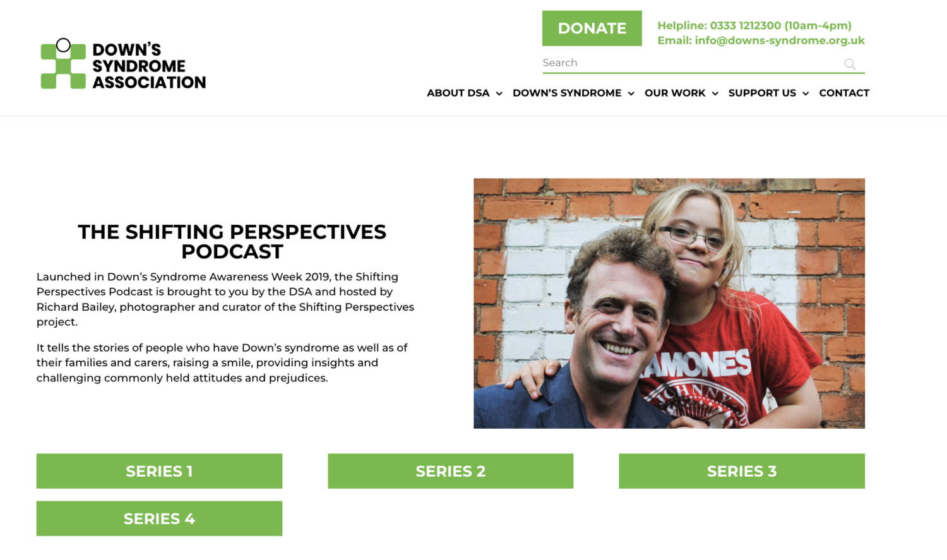947x560 pixels.
Task: Click the search magnifier icon
Action: click(850, 64)
